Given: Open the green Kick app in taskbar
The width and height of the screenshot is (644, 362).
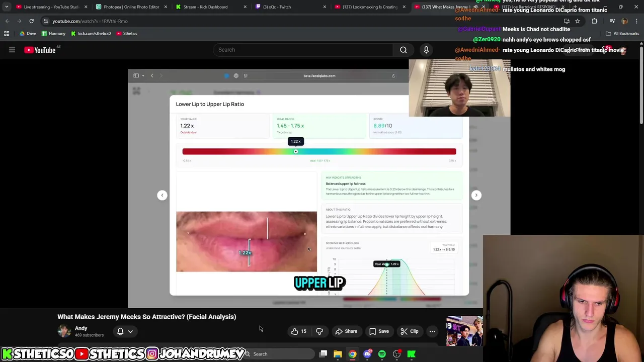Looking at the screenshot, I should [x=412, y=354].
